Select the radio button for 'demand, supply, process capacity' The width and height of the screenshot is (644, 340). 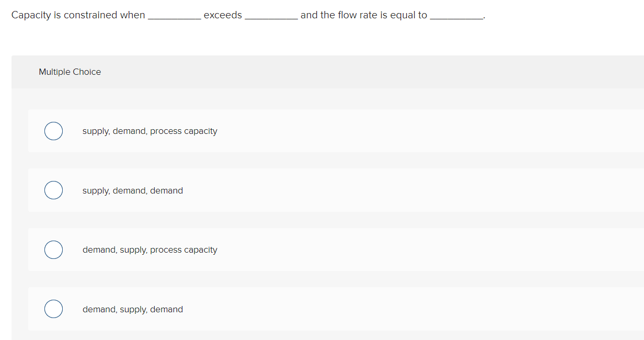(53, 250)
